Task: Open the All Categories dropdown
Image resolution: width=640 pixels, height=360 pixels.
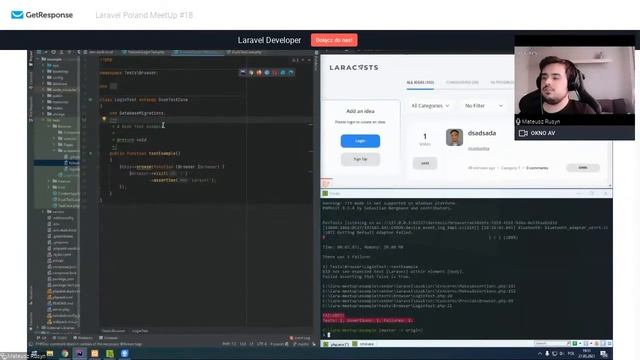Action: pos(430,106)
